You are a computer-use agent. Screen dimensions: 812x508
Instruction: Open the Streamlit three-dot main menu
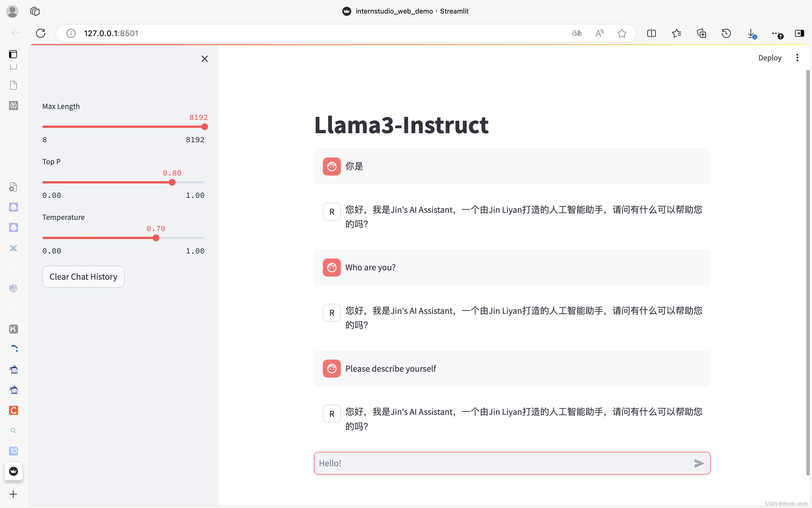click(797, 58)
